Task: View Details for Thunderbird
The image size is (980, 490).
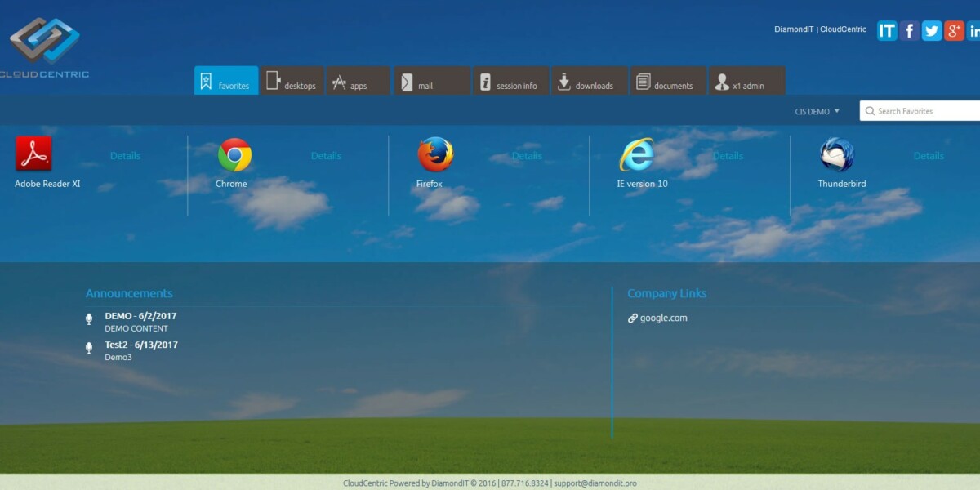Action: point(929,156)
